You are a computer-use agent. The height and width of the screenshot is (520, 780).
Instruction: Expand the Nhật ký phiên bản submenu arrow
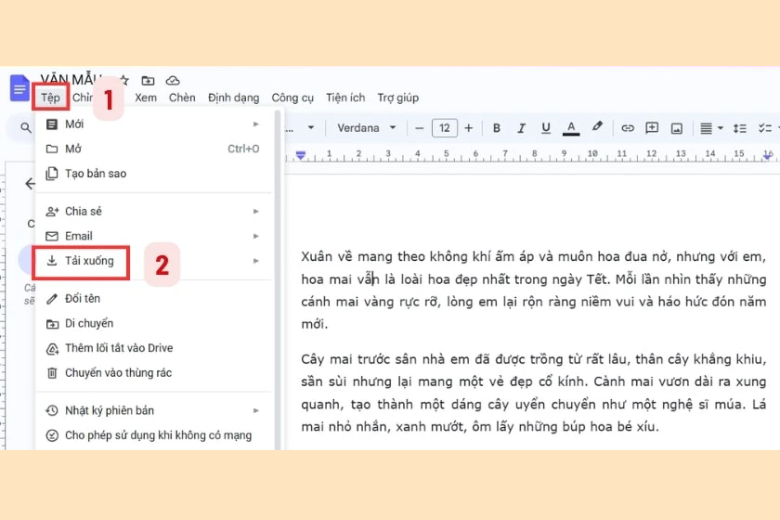(256, 411)
